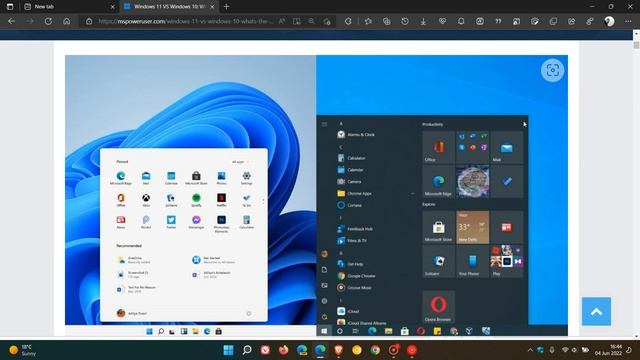Open the Wi-Fi network tray icon
Viewport: 640px width, 360px height.
565,350
